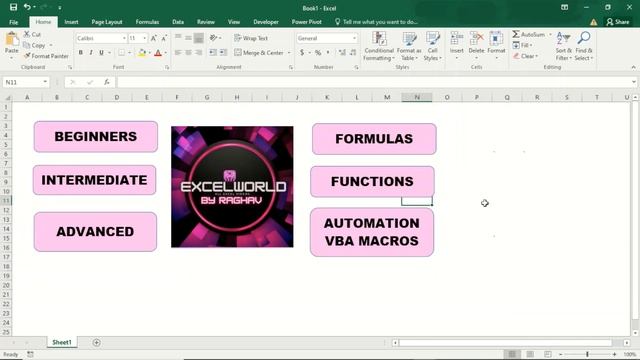Click the AUTOMATION VBA MACROS shape

click(372, 232)
